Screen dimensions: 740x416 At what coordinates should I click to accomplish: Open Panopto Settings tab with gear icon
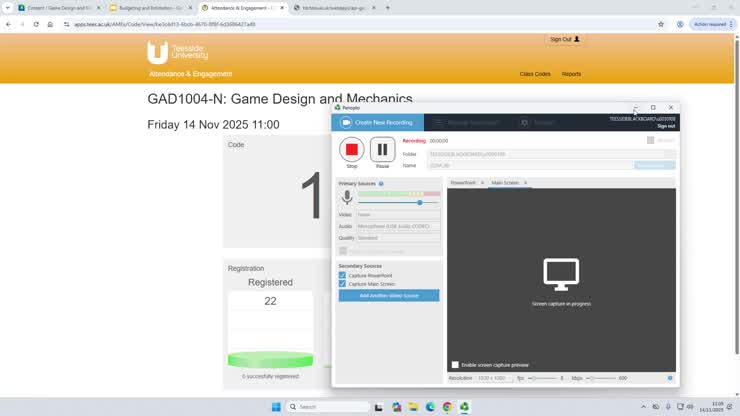537,122
